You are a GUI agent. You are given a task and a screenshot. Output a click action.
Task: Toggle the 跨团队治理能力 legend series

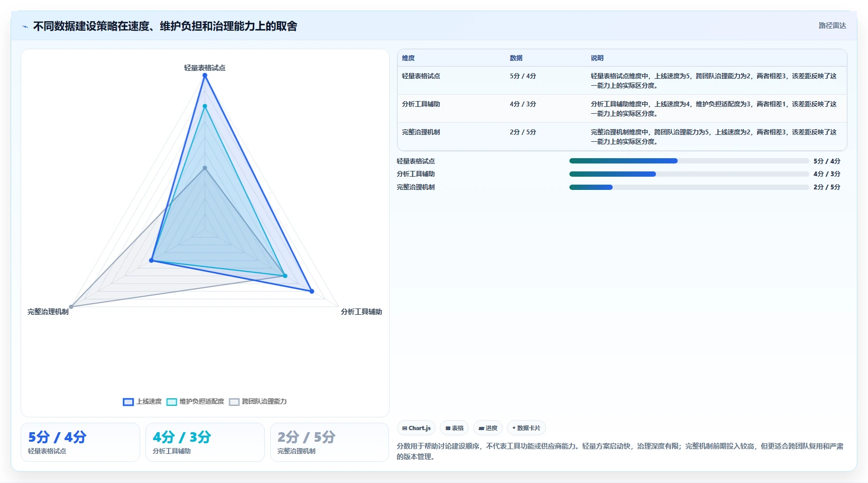click(x=258, y=402)
